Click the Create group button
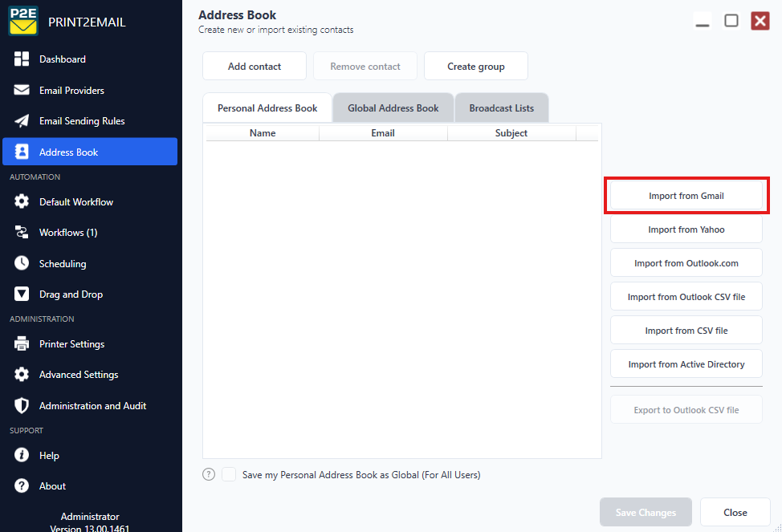 tap(476, 66)
